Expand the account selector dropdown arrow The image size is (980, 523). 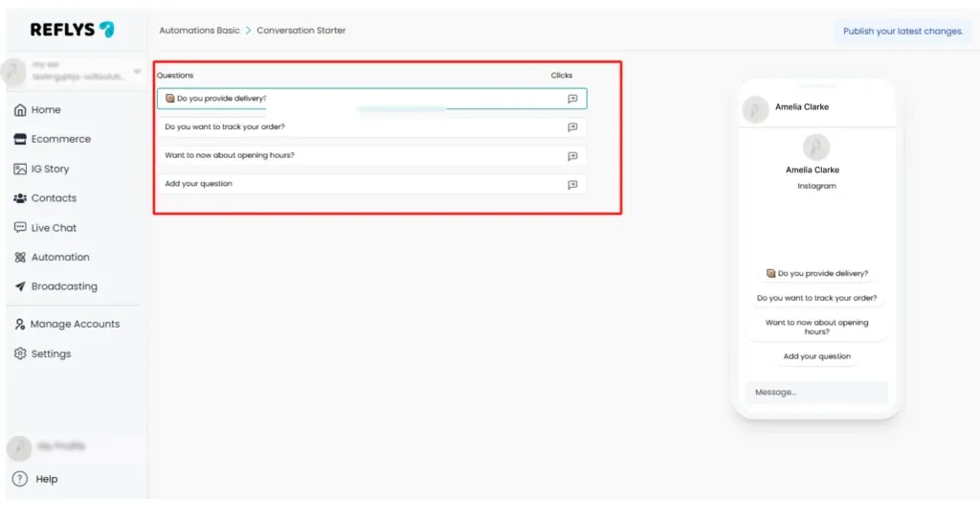click(137, 71)
